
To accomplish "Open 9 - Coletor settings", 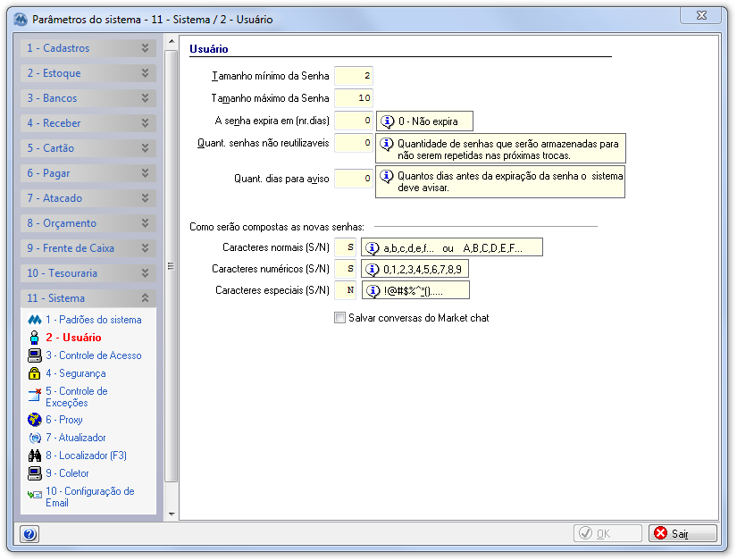I will [x=67, y=473].
